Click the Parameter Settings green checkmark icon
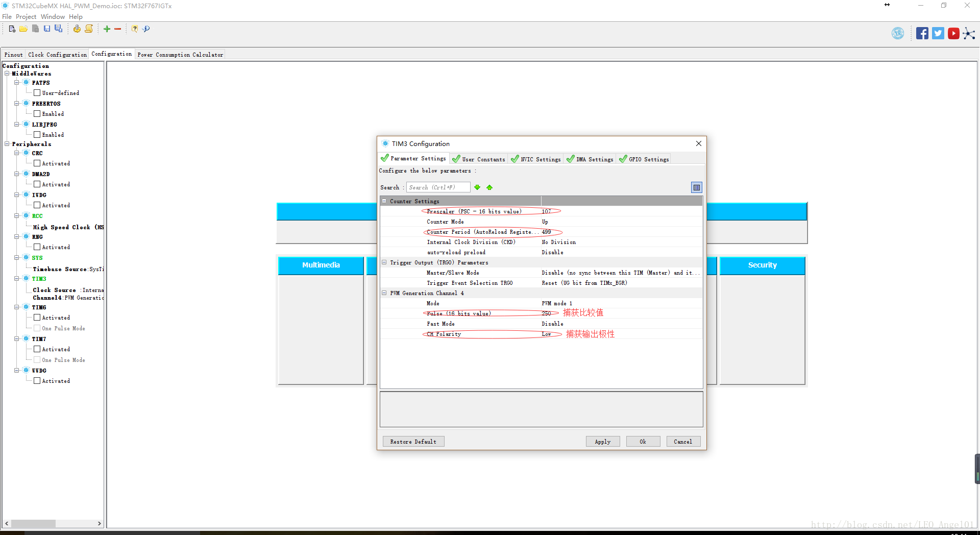This screenshot has width=980, height=535. (x=385, y=158)
